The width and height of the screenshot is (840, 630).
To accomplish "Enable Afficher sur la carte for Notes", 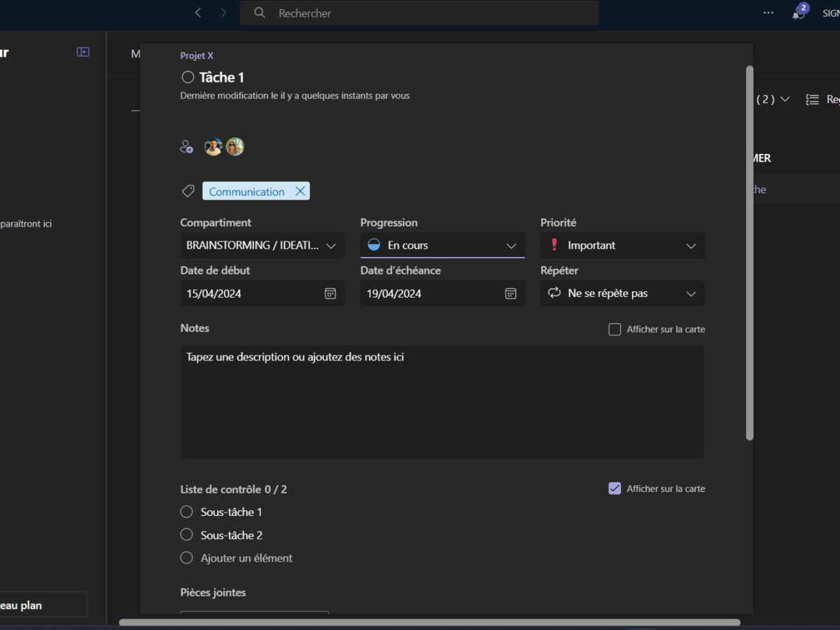I will (x=615, y=329).
